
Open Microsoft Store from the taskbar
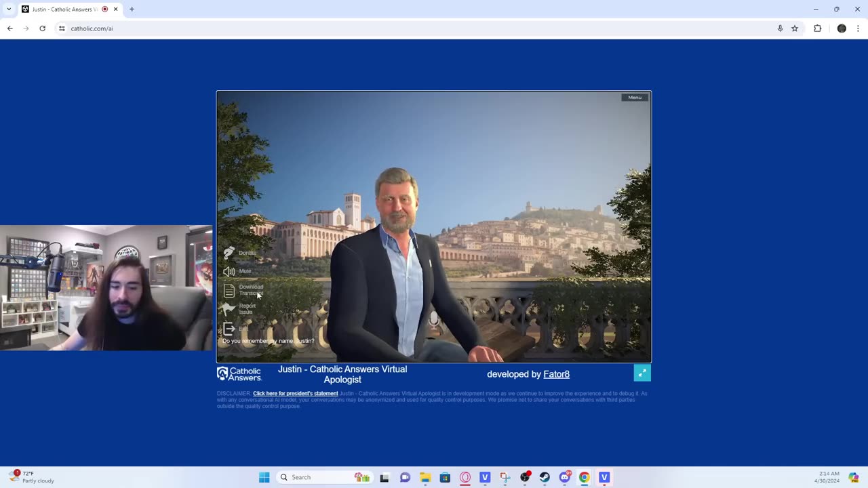point(445,477)
